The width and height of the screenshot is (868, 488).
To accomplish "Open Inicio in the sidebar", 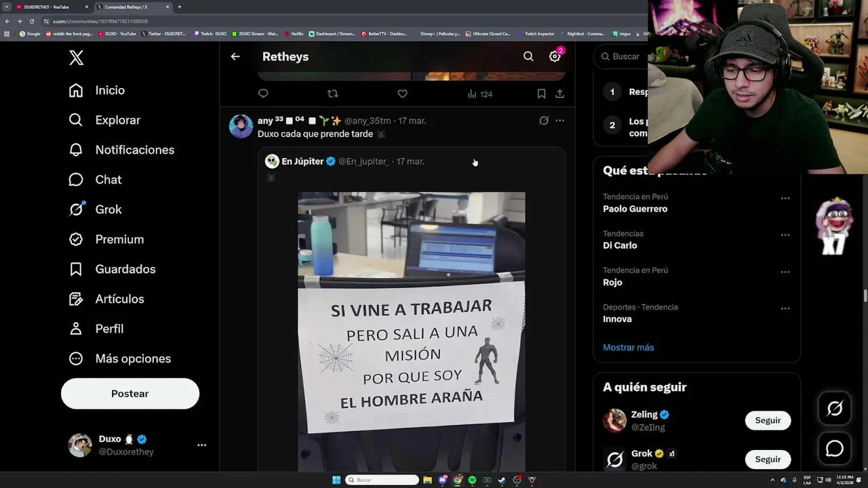I will tap(97, 90).
